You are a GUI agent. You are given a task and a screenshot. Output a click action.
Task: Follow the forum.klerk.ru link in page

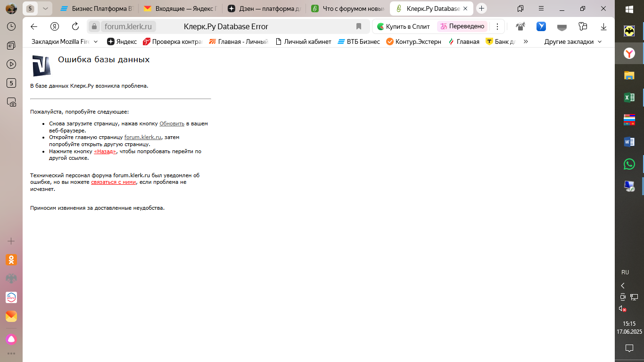tap(143, 137)
